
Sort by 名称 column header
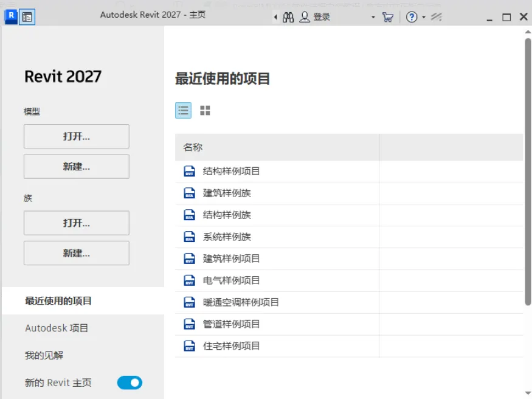[x=277, y=147]
